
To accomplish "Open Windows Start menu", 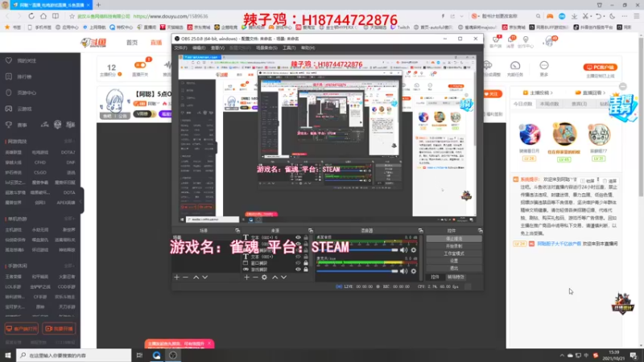I will pyautogui.click(x=8, y=356).
